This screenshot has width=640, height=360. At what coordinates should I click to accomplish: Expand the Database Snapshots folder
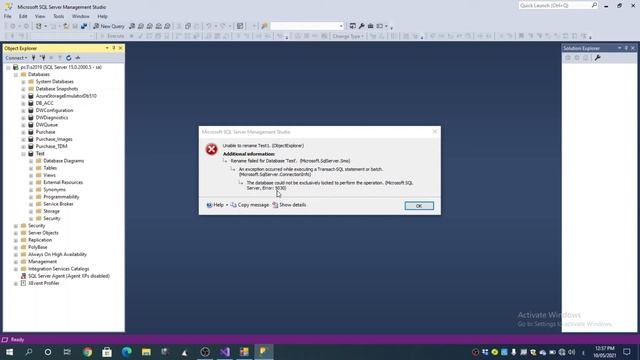coord(23,89)
